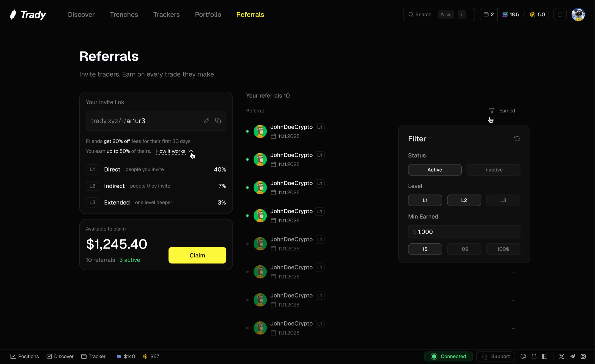The image size is (595, 364).
Task: Reset the Filter settings
Action: coord(517,138)
